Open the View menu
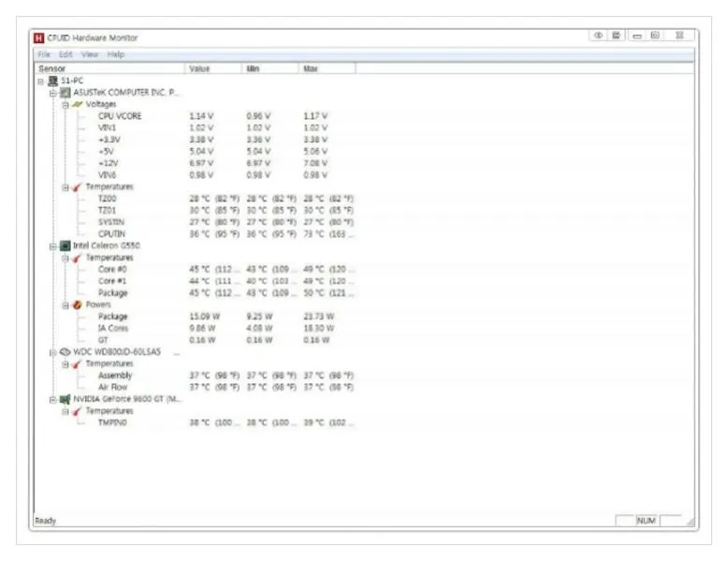This screenshot has height=561, width=728. pos(90,54)
